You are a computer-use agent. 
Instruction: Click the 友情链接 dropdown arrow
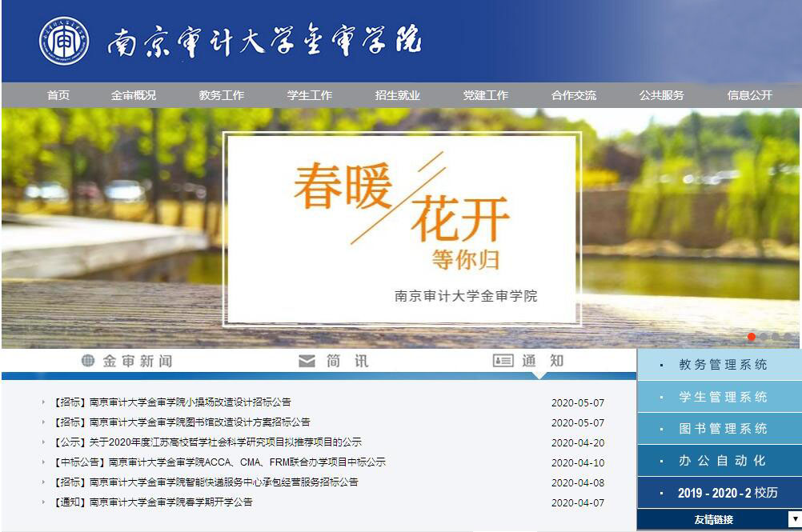[795, 519]
